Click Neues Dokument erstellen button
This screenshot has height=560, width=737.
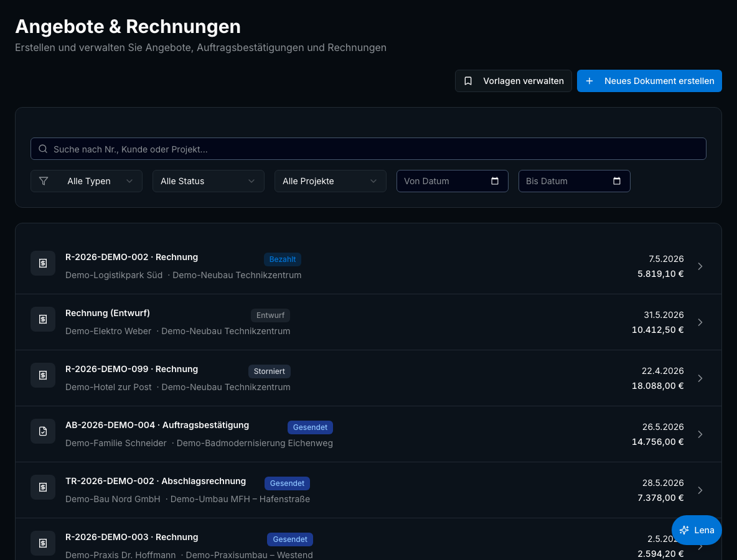click(649, 81)
